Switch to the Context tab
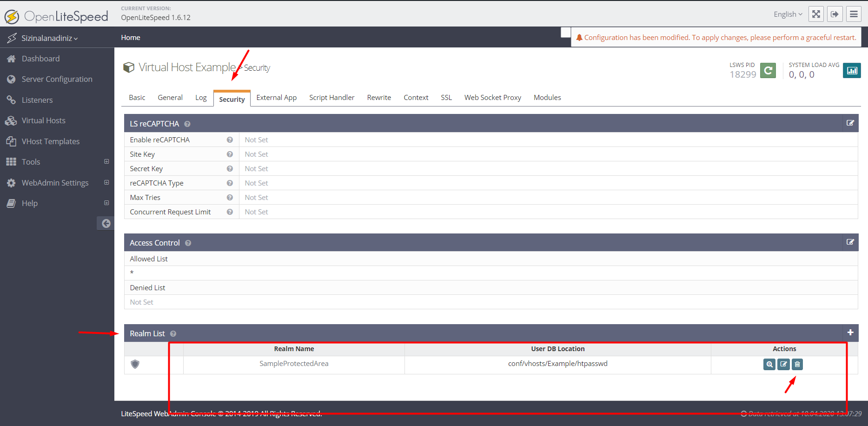 point(416,98)
